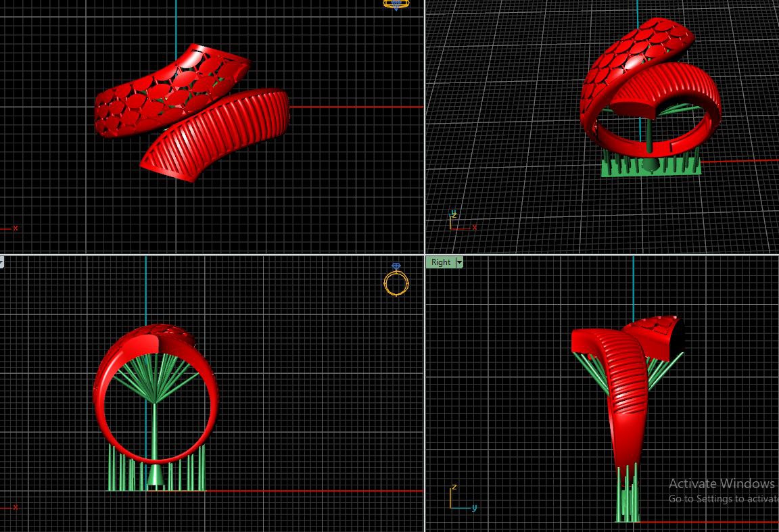Click the central vertical support post inside the front-view ring
The height and width of the screenshot is (532, 779).
(x=156, y=433)
